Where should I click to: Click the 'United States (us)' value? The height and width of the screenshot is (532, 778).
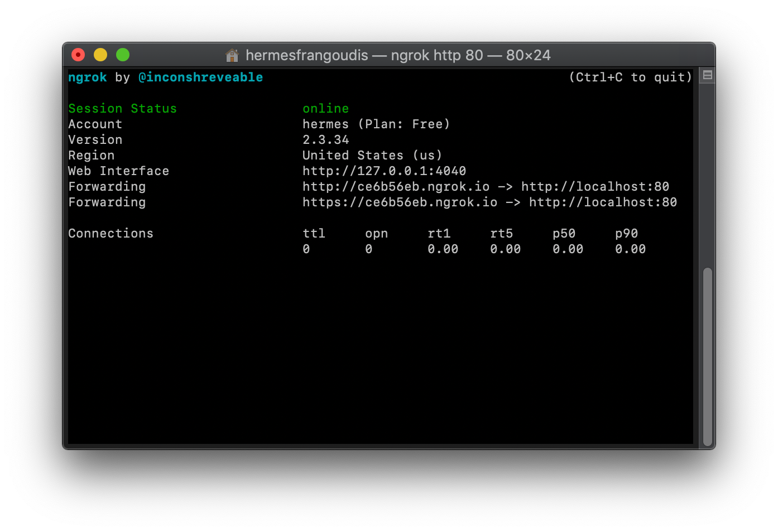pyautogui.click(x=372, y=156)
